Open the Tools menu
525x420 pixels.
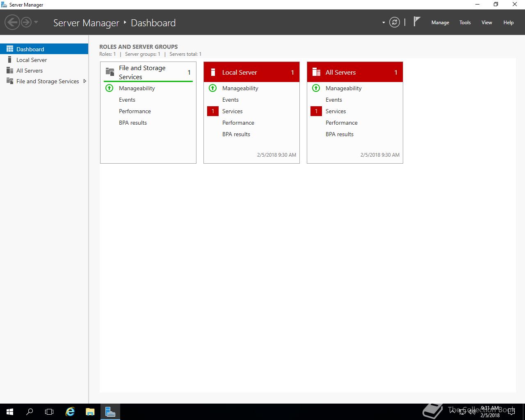tap(465, 23)
